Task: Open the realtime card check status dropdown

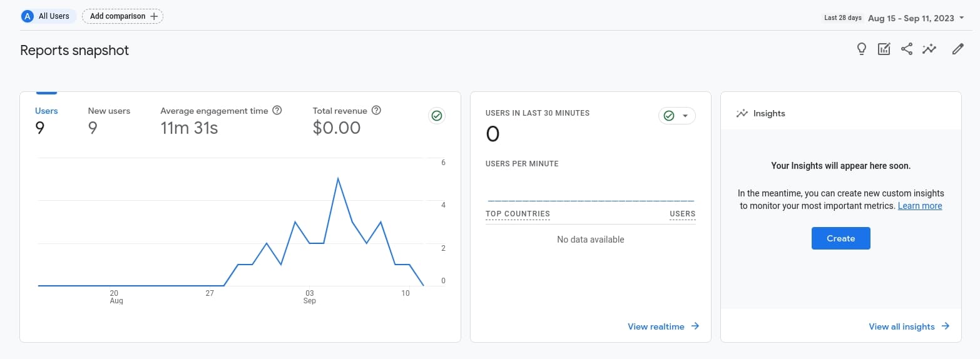Action: tap(676, 116)
